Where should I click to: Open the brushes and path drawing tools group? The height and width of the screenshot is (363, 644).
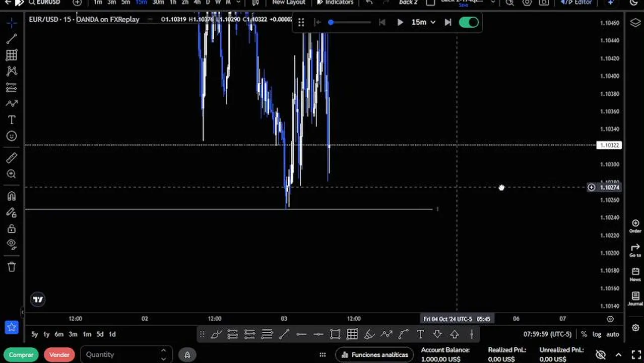12,104
